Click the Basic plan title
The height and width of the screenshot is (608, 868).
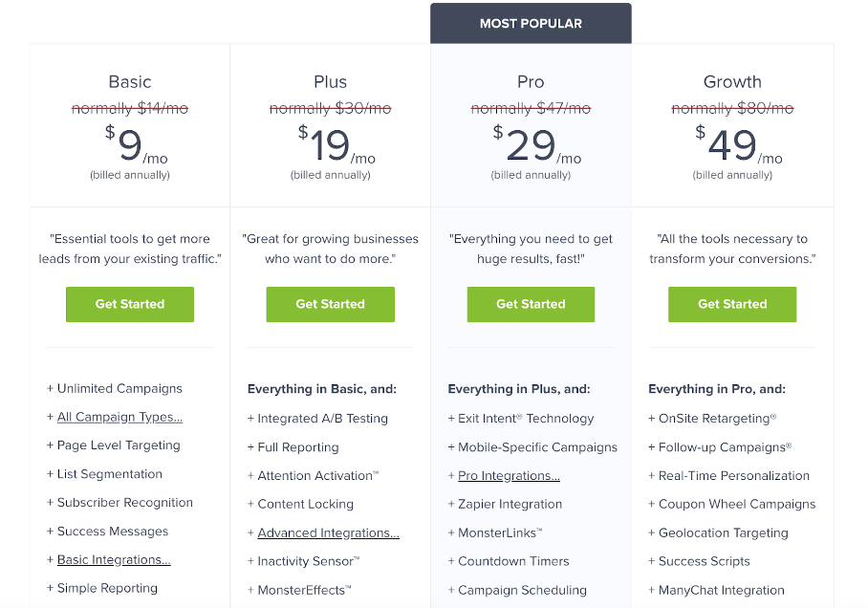point(129,82)
